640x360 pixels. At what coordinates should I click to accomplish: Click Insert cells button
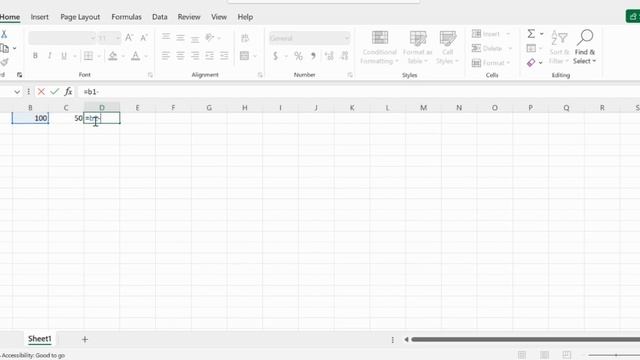click(491, 34)
